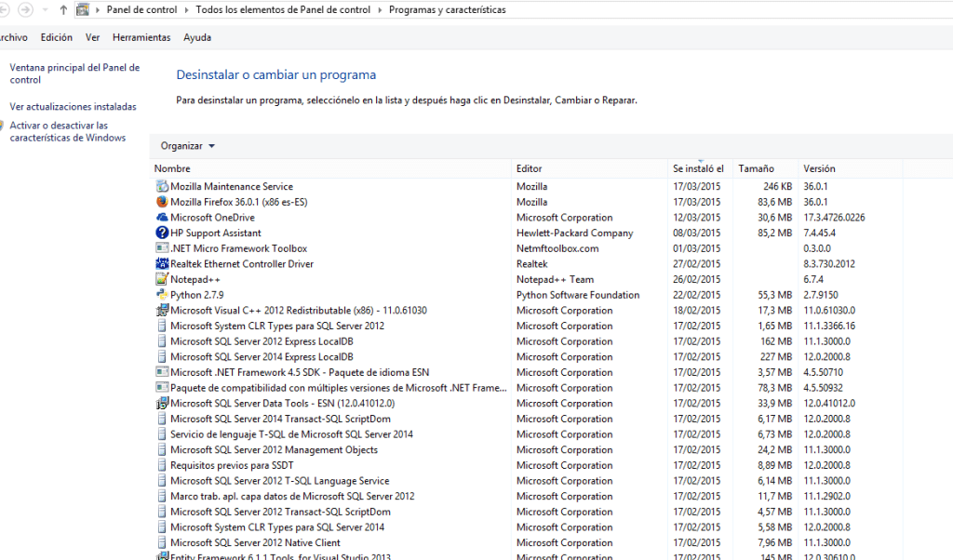953x560 pixels.
Task: Click the Notepad++ program icon
Action: (162, 279)
